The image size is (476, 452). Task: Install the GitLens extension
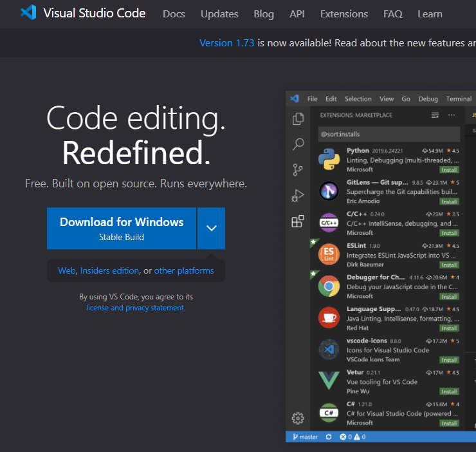point(449,202)
